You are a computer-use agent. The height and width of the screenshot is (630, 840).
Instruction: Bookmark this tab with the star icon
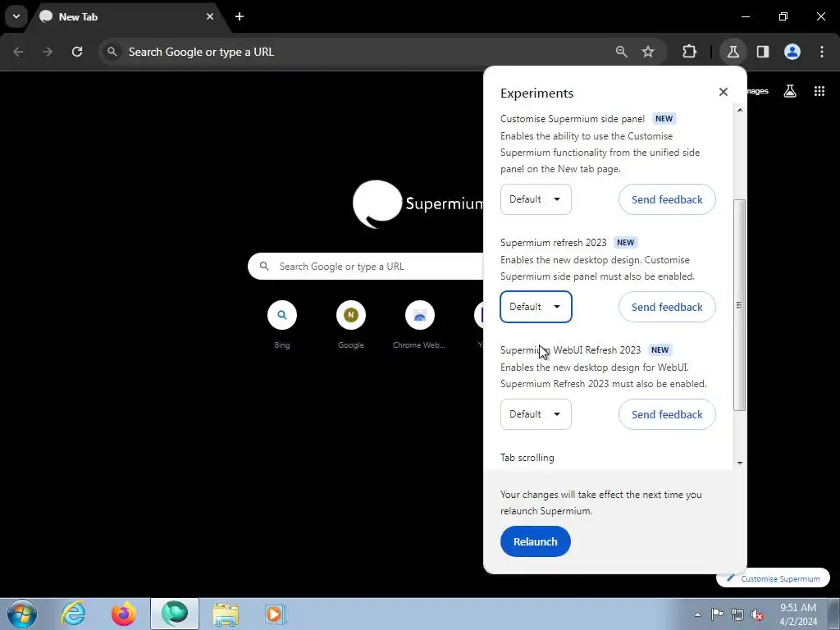(x=648, y=52)
